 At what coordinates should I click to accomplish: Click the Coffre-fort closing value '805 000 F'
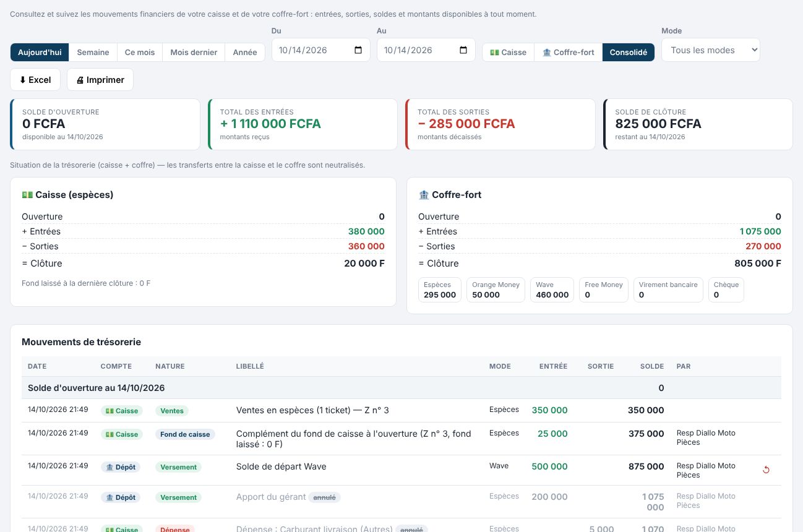(x=757, y=264)
